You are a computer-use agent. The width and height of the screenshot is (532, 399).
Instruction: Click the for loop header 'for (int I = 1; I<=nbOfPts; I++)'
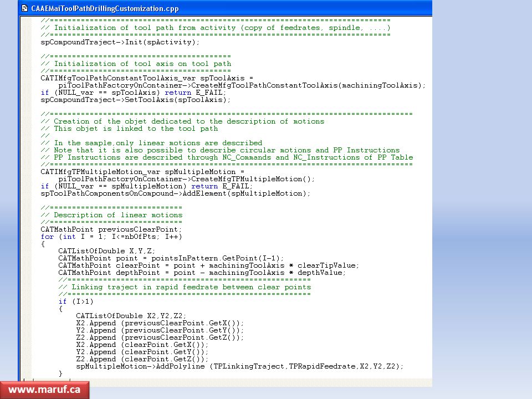[111, 237]
